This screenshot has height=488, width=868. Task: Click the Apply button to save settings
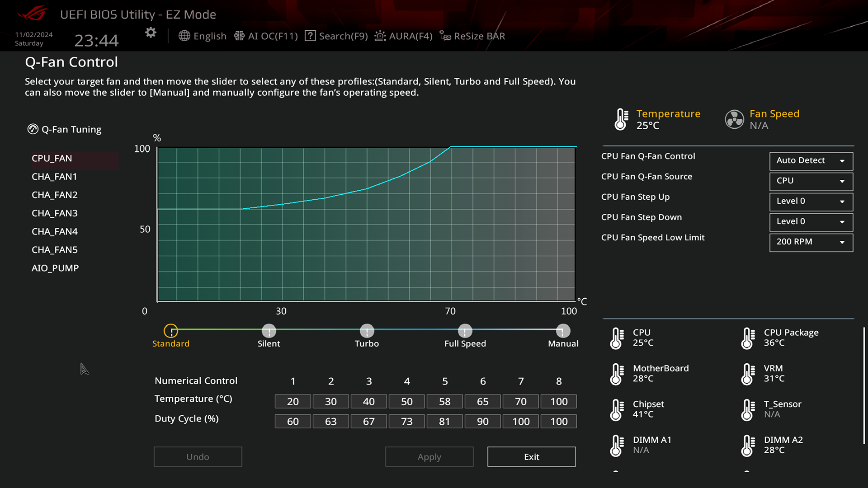click(x=429, y=456)
